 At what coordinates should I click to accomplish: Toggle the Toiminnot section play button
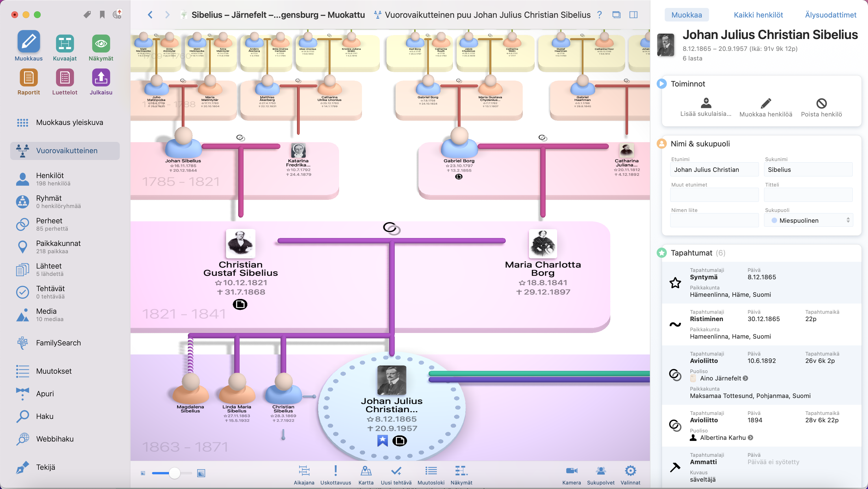pyautogui.click(x=661, y=84)
